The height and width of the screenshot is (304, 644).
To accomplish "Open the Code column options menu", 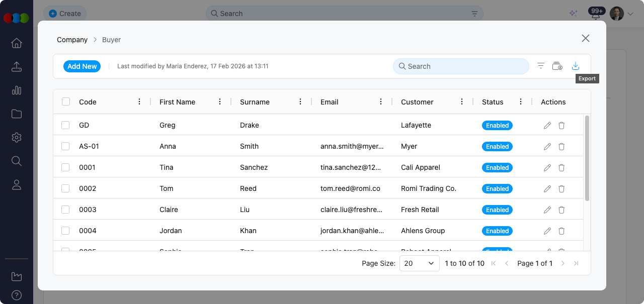I will [x=139, y=102].
